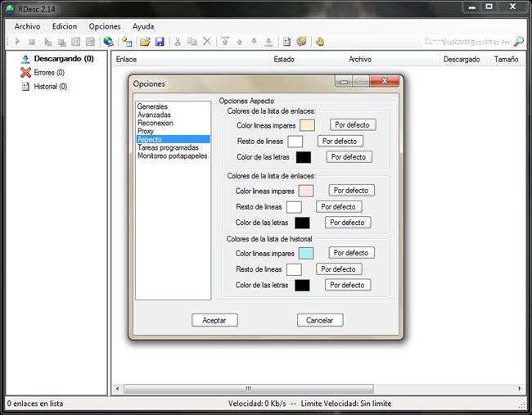The height and width of the screenshot is (415, 532).
Task: Open the Errores list in sidebar
Action: (48, 73)
